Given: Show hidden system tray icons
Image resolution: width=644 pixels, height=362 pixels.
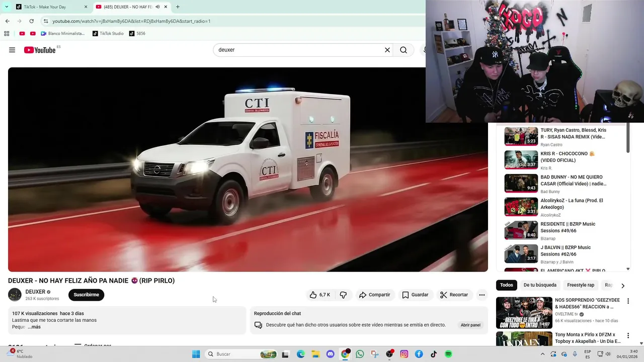Looking at the screenshot, I should coord(542,354).
